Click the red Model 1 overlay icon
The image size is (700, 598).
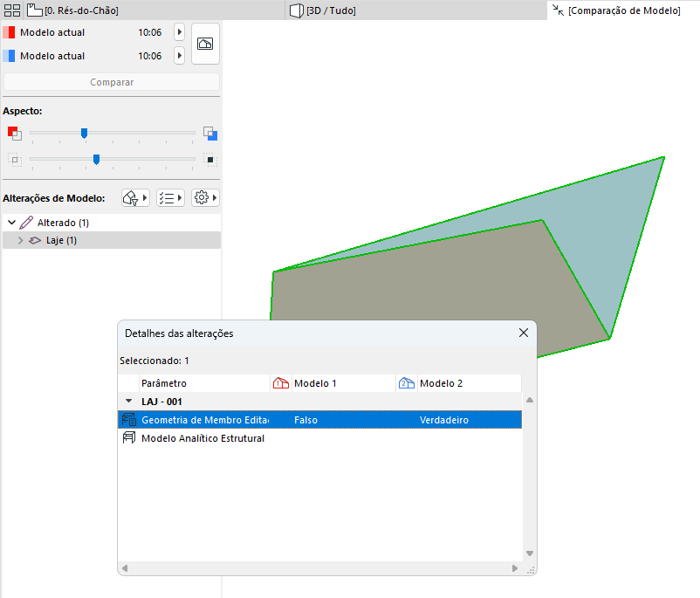coord(14,133)
